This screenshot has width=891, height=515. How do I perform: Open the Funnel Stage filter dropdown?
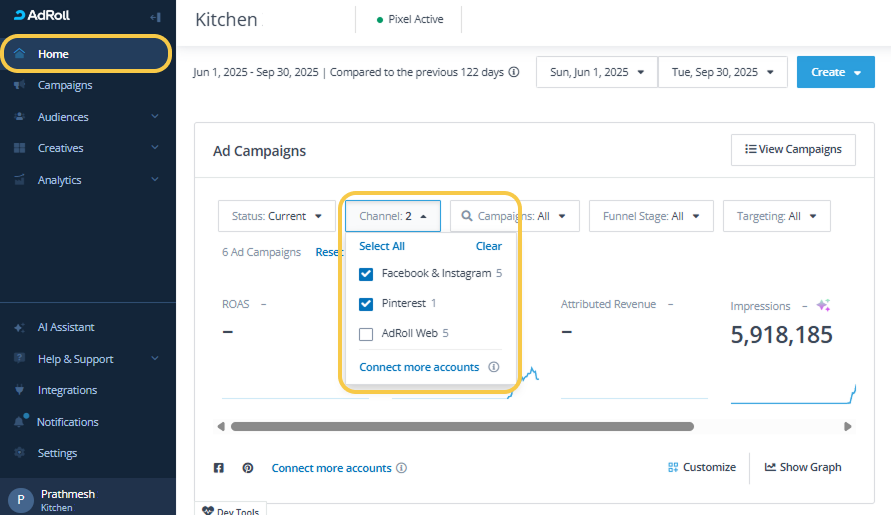click(650, 216)
